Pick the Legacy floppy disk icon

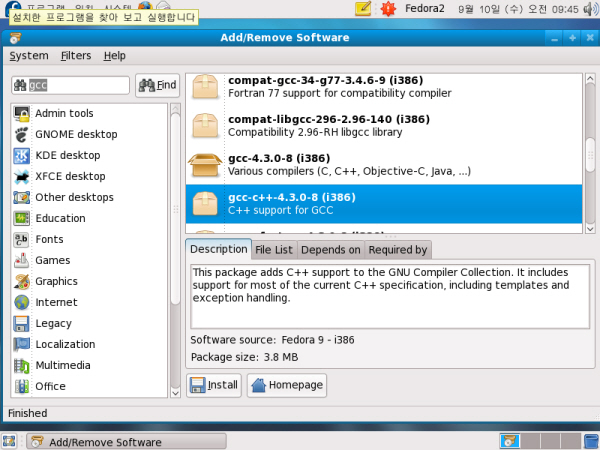click(x=21, y=324)
